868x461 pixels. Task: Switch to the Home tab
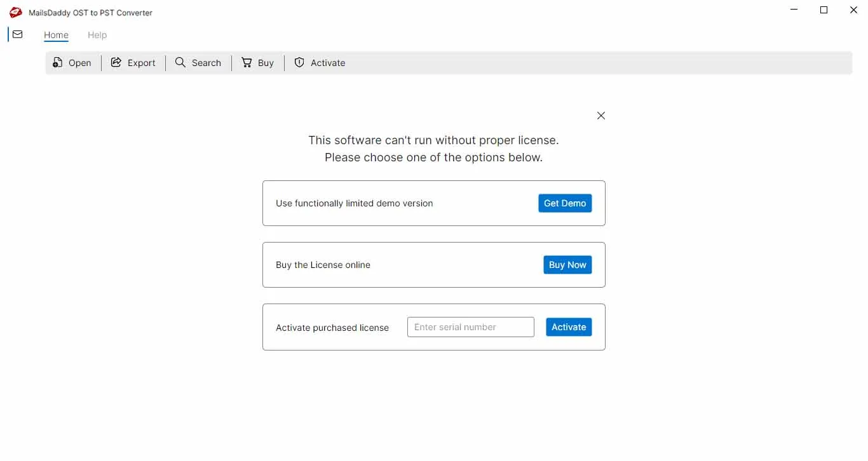[x=56, y=35]
